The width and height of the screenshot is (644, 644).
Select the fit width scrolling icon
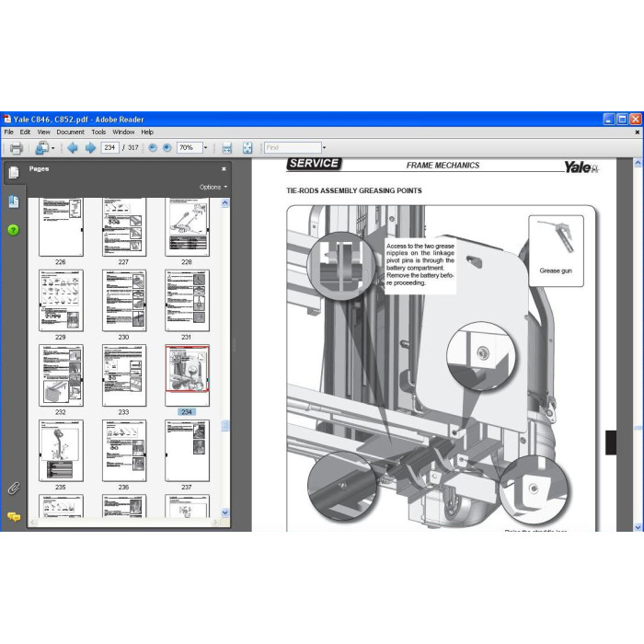coord(226,148)
